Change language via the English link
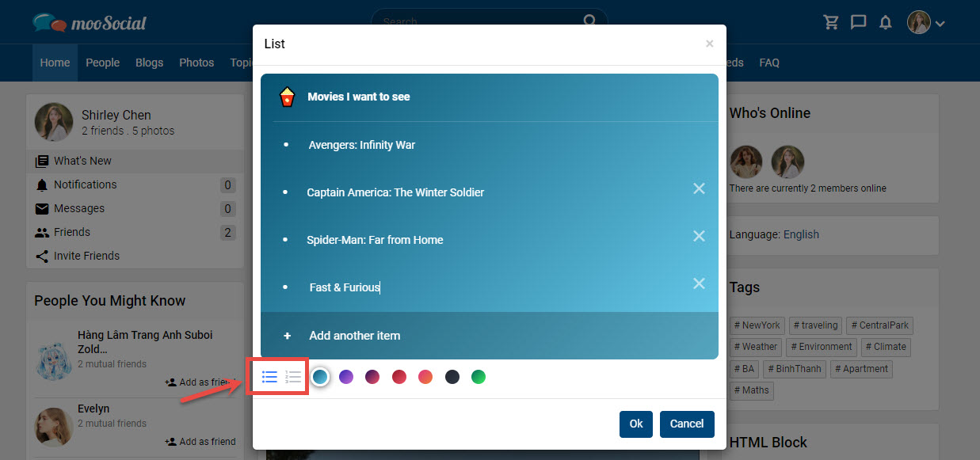This screenshot has height=460, width=980. [x=801, y=234]
